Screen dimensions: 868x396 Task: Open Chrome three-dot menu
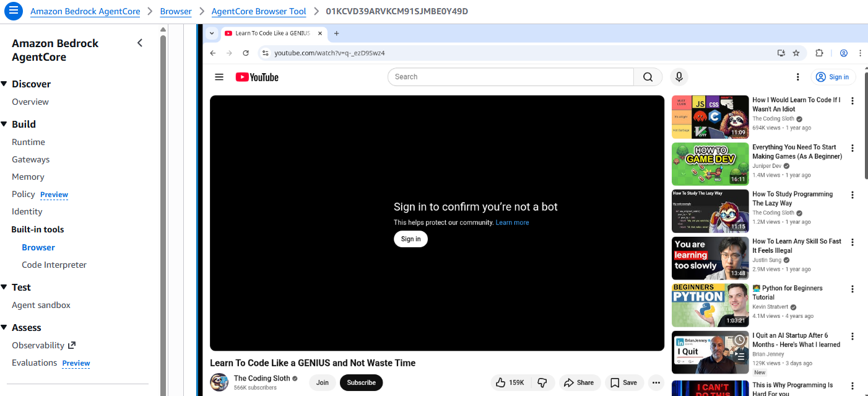(x=860, y=53)
